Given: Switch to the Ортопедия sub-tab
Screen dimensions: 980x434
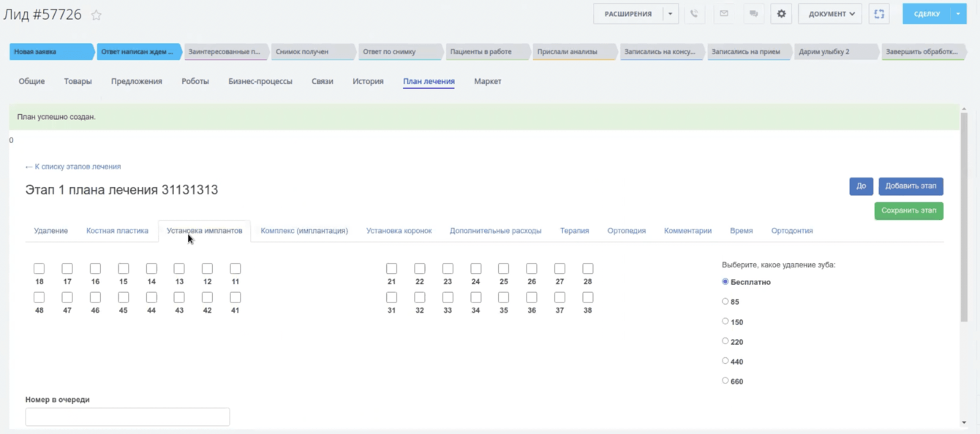Looking at the screenshot, I should (627, 231).
